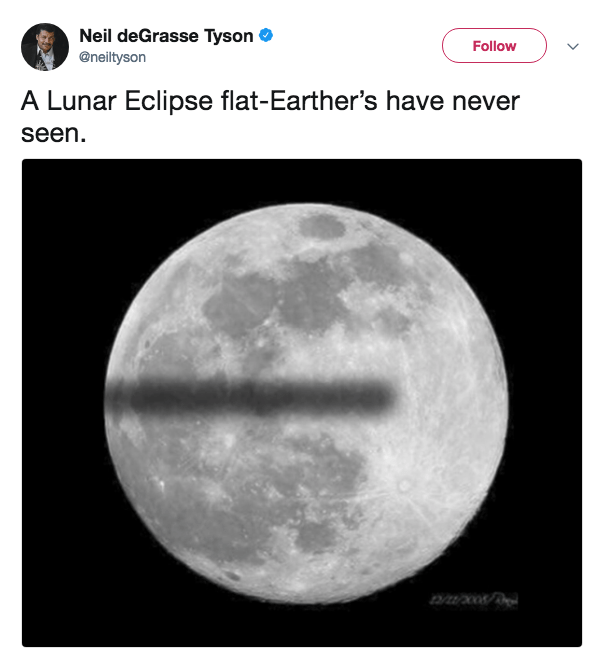Click the word 'have' in the tweet
601x655 pixels.
[411, 102]
